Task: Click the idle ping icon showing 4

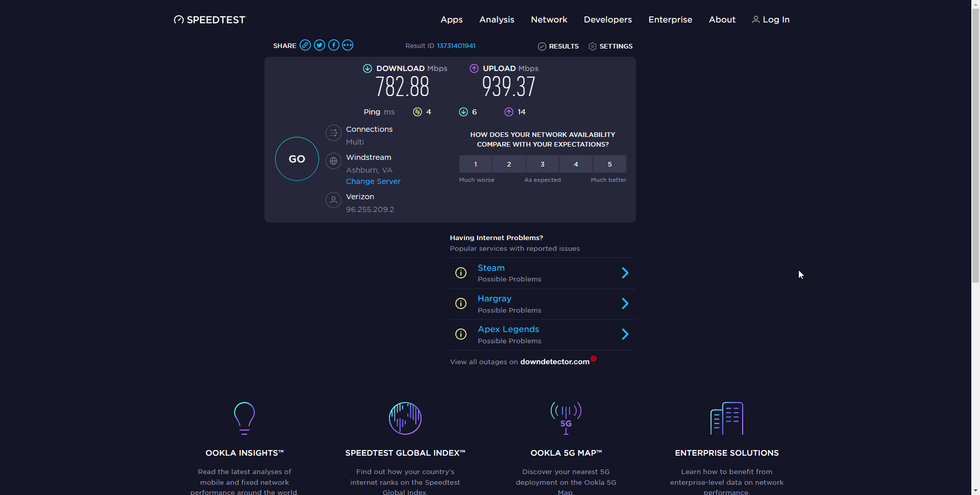Action: click(418, 112)
